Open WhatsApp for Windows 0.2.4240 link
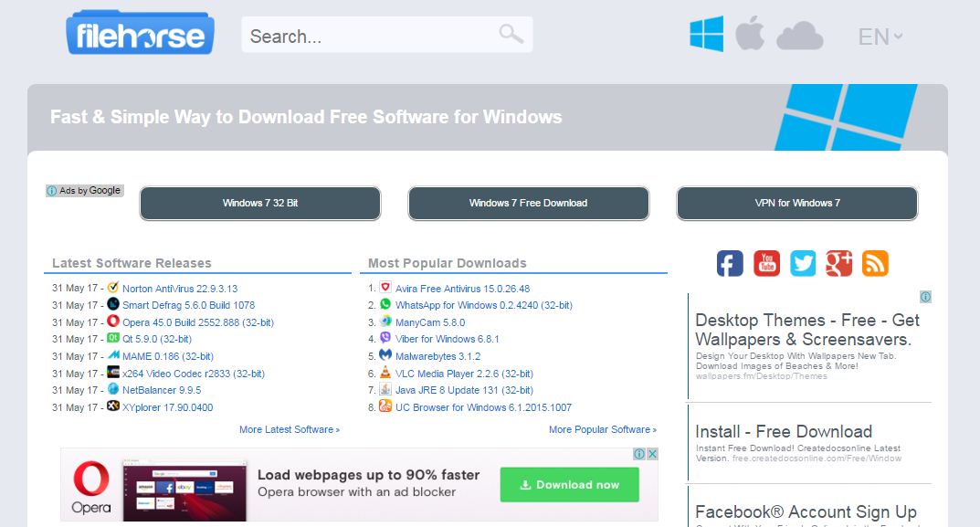 click(484, 305)
